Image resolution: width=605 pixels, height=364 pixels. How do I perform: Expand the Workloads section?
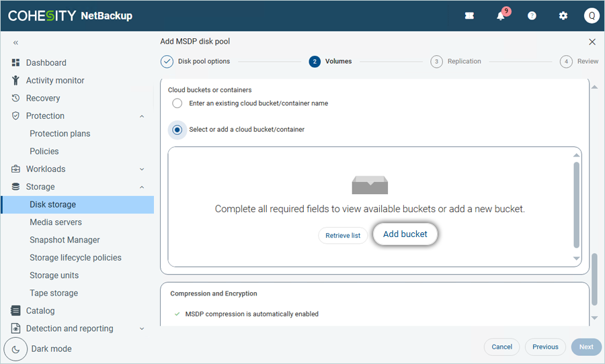(x=142, y=169)
